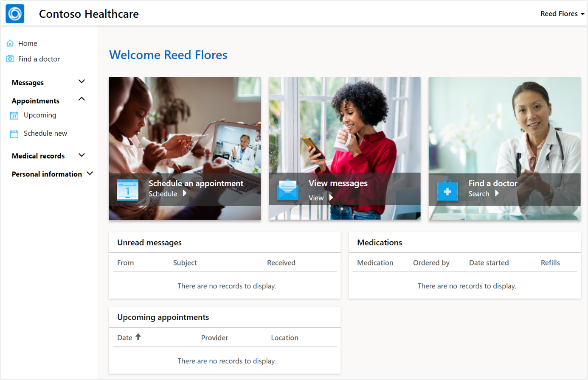Image resolution: width=588 pixels, height=380 pixels.
Task: Click the Messages sidebar heading
Action: point(28,83)
